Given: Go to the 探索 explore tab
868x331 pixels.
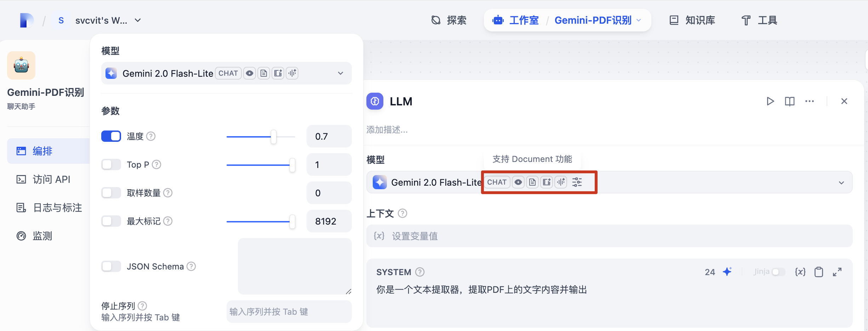Looking at the screenshot, I should pos(449,21).
